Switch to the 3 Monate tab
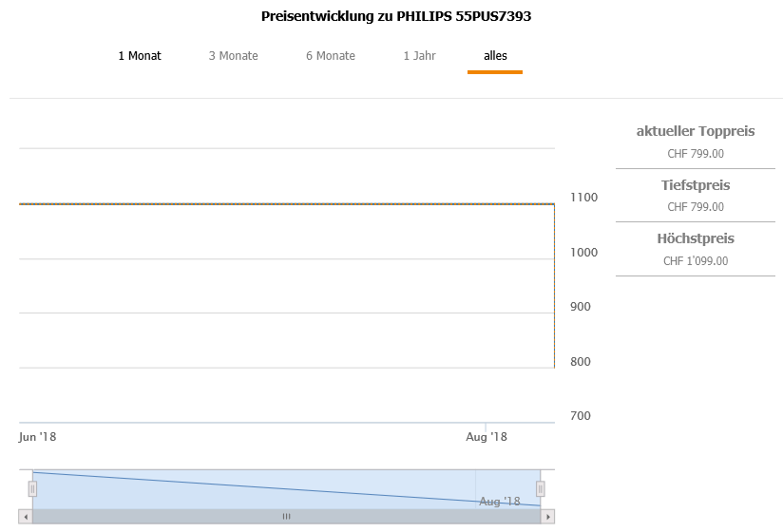Viewport: 783px width, 532px height. tap(234, 56)
